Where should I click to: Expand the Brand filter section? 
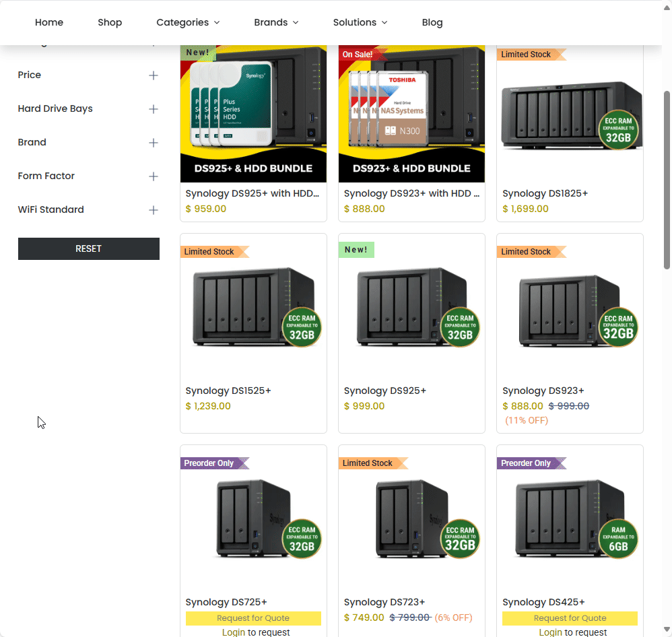(x=153, y=143)
